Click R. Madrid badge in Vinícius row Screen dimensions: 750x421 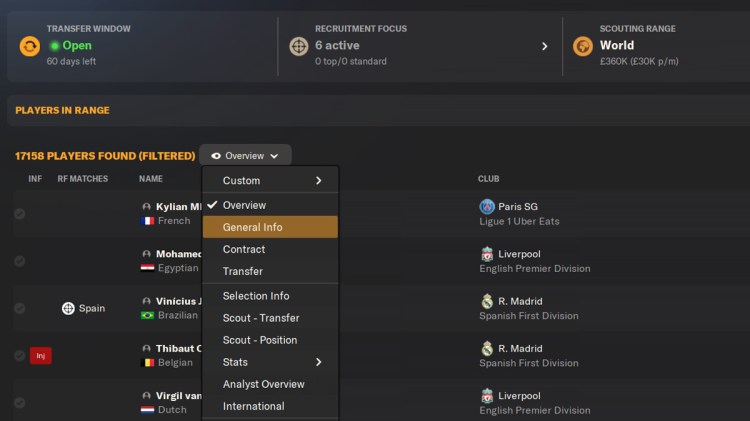[487, 301]
